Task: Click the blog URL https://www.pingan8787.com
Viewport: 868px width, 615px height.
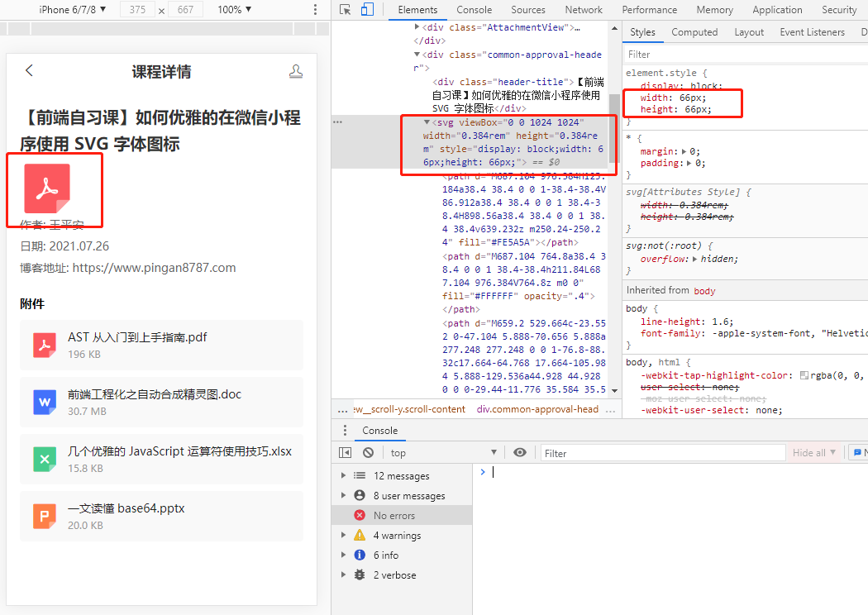Action: pyautogui.click(x=154, y=268)
